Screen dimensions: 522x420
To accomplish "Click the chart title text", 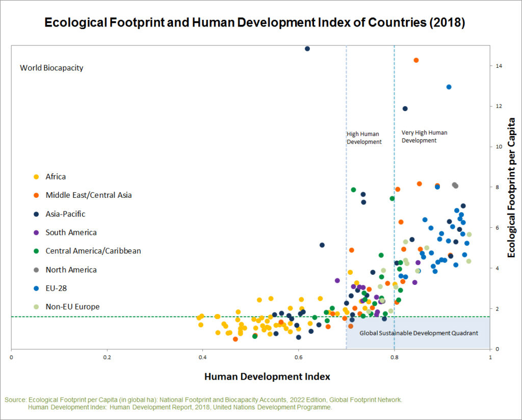I will 260,22.
